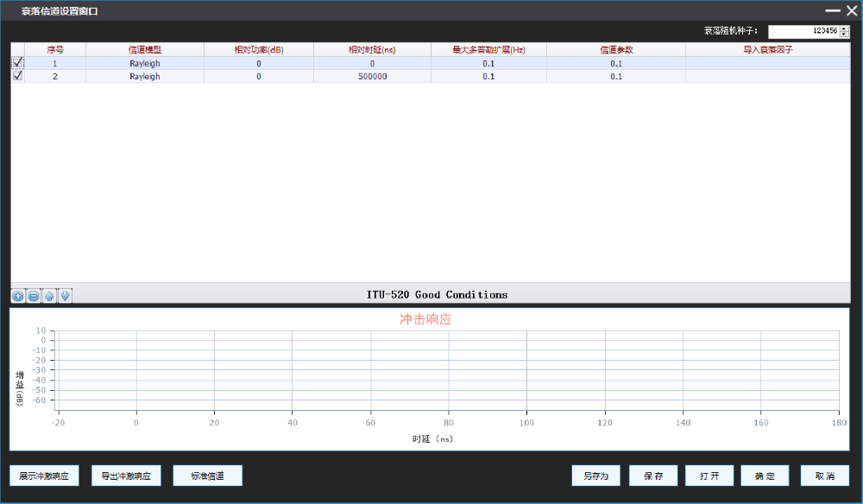The height and width of the screenshot is (504, 863).
Task: Open 标准信道 presets button
Action: pos(207,476)
